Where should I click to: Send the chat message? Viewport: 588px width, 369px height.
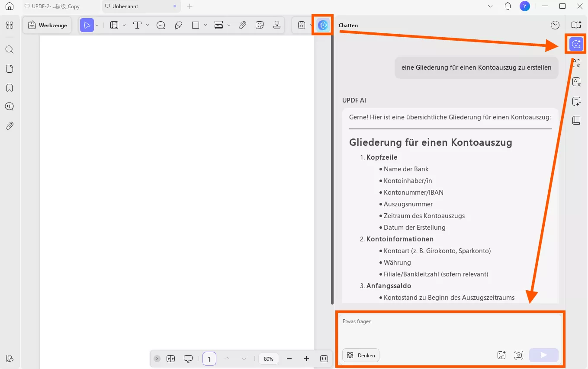coord(544,355)
